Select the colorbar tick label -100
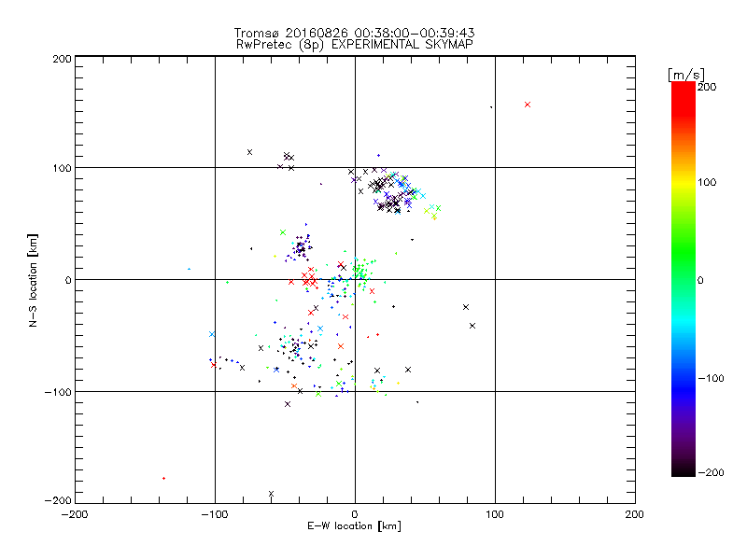This screenshot has width=747, height=560. point(711,378)
